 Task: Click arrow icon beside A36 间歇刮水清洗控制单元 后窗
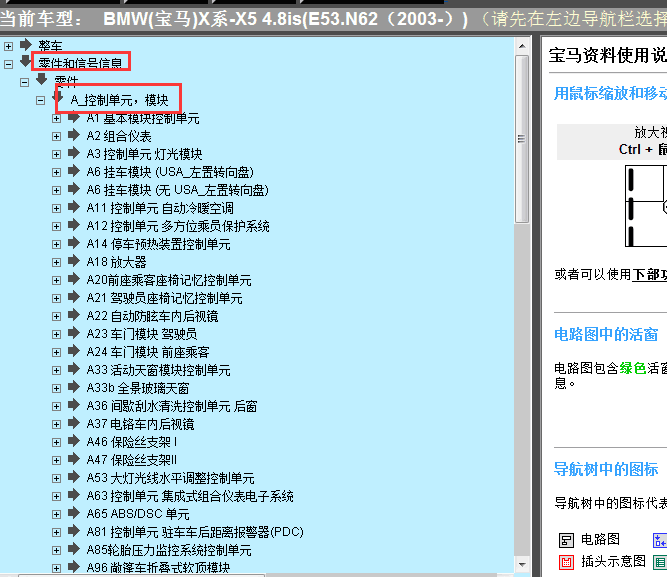point(74,405)
